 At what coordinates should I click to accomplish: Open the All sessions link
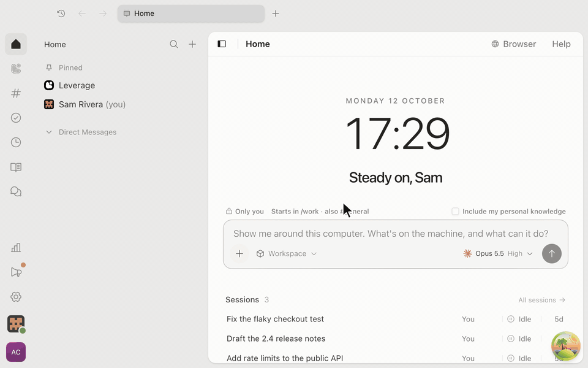tap(542, 300)
